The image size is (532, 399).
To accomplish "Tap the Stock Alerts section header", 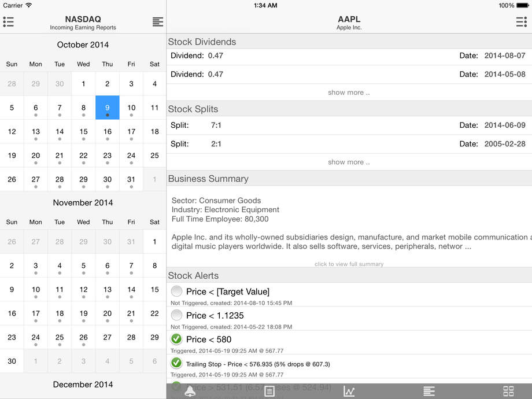I will pos(349,275).
